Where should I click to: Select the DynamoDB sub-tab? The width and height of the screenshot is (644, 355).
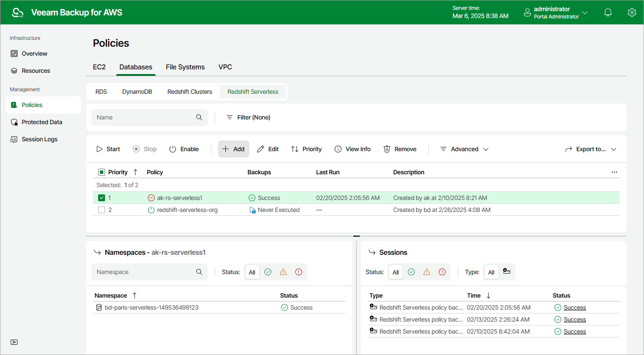click(x=137, y=92)
